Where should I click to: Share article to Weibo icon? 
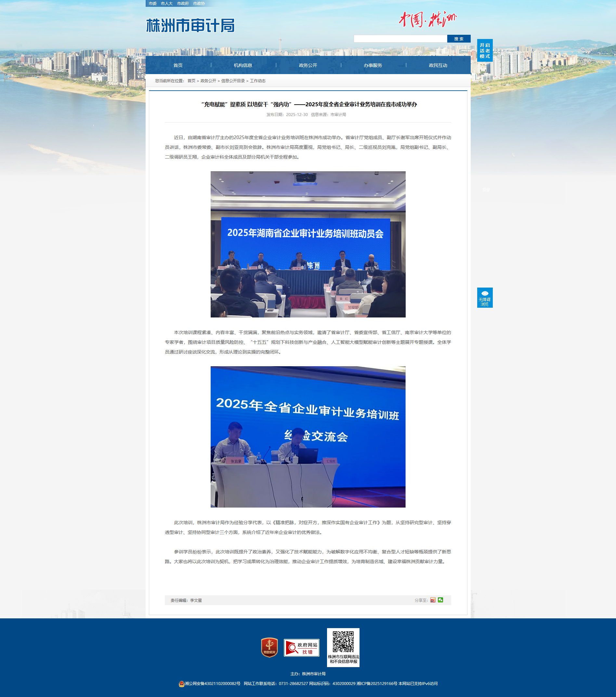[x=432, y=600]
